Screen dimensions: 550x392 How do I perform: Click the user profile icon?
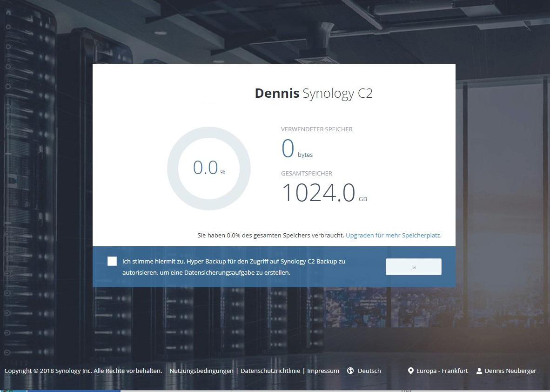479,371
